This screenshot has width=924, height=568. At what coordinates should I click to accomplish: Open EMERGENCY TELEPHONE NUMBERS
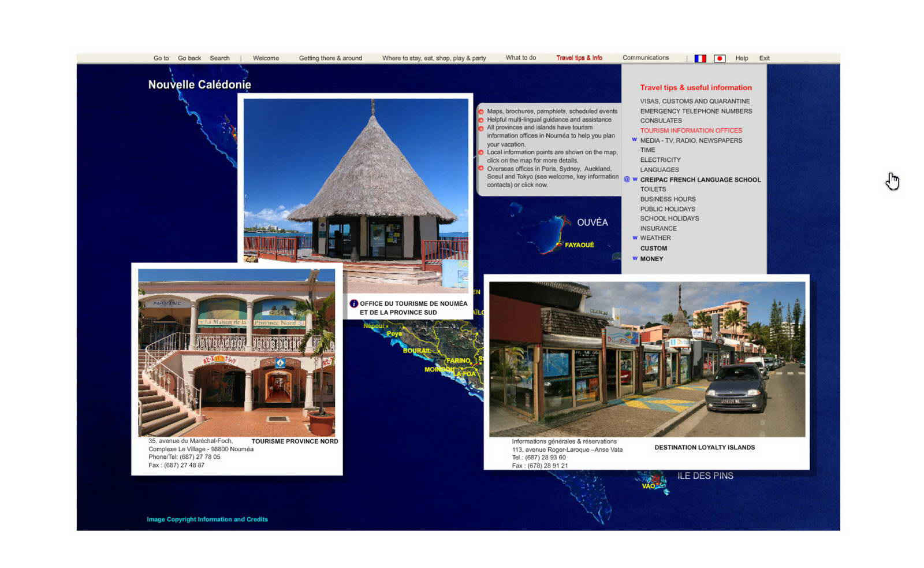pyautogui.click(x=696, y=111)
